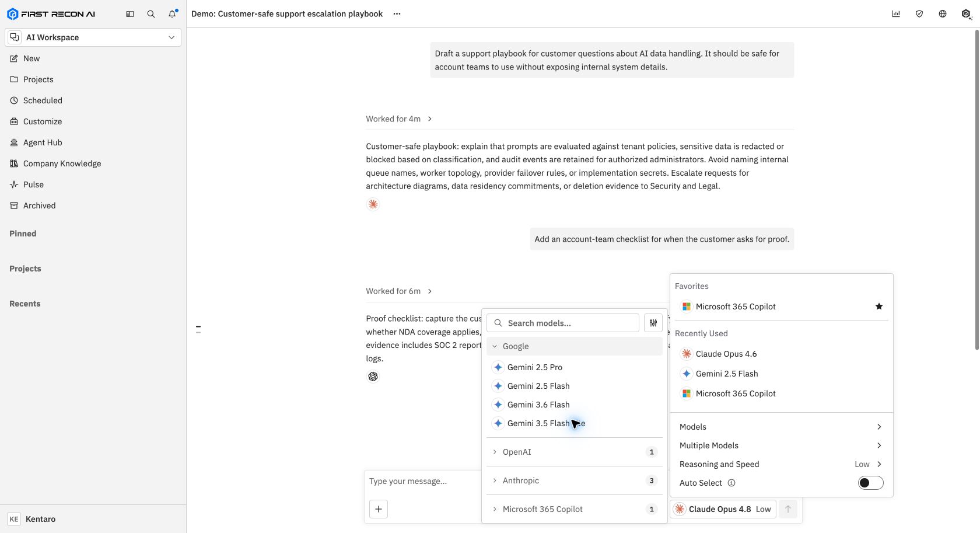Click Claude Opus 4.8 model selector

pyautogui.click(x=723, y=509)
